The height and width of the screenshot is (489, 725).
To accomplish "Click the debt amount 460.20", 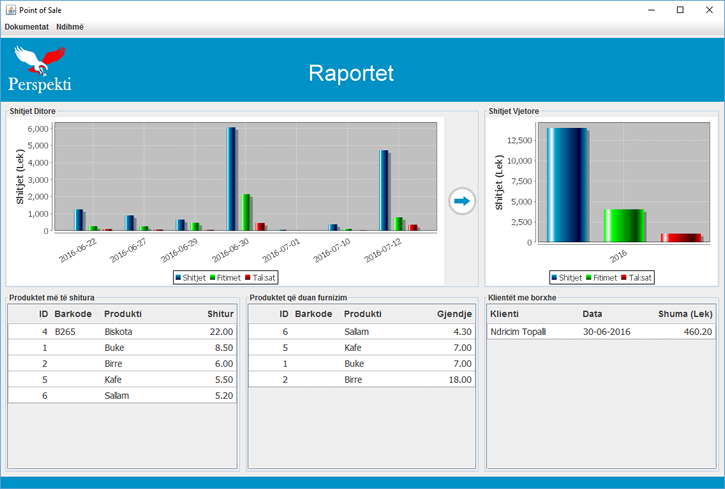I will (x=698, y=331).
